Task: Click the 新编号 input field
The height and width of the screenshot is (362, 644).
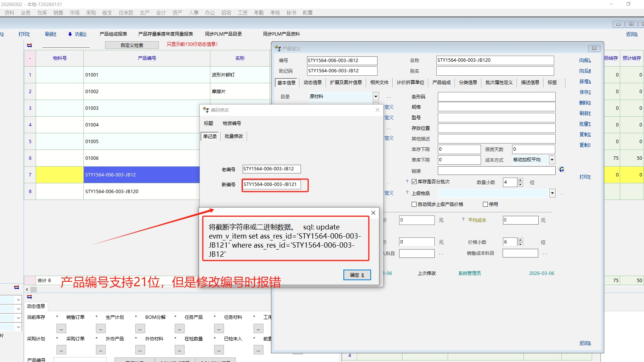Action: coord(271,184)
